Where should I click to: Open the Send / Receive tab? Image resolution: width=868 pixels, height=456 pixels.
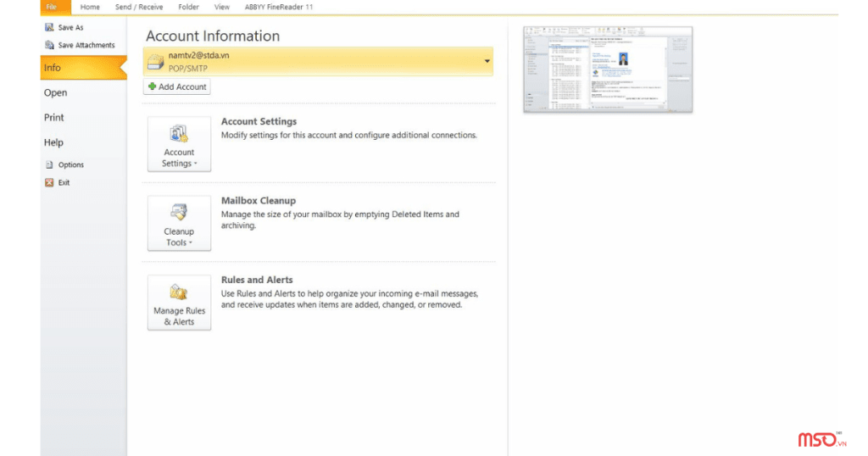(139, 7)
